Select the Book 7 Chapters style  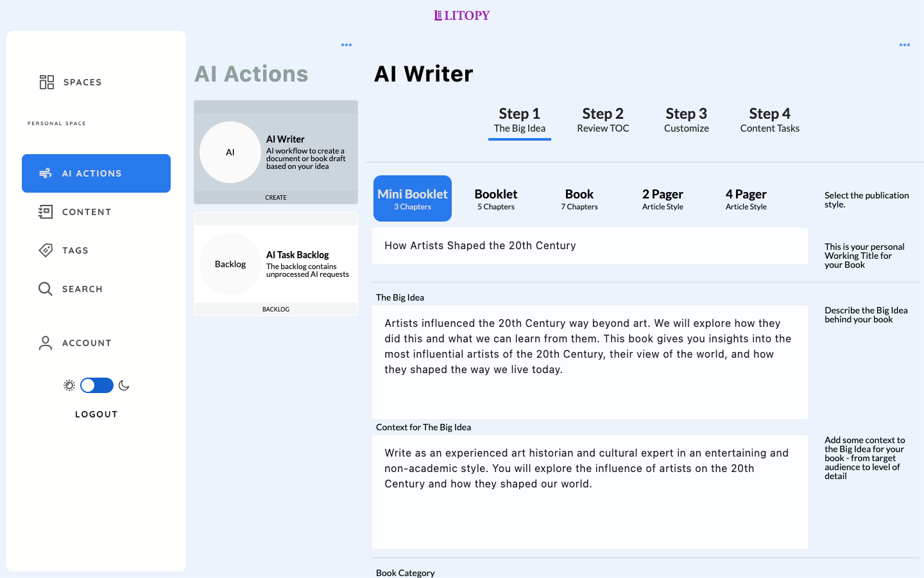tap(579, 199)
